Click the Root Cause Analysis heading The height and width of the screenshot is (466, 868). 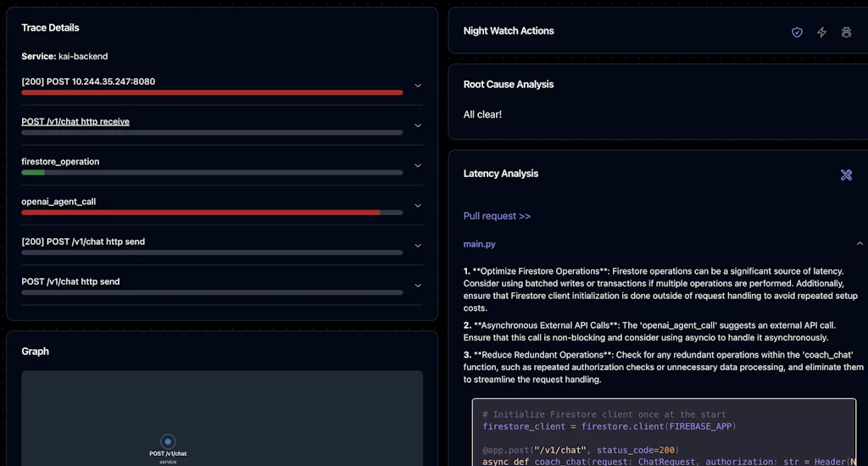(509, 84)
